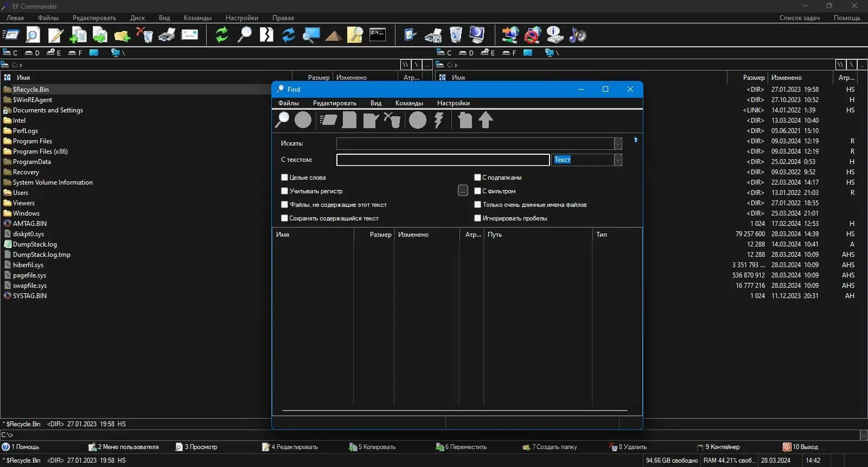The height and width of the screenshot is (467, 868).
Task: Click the delete-to-bin icon in Find toolbar
Action: 392,120
